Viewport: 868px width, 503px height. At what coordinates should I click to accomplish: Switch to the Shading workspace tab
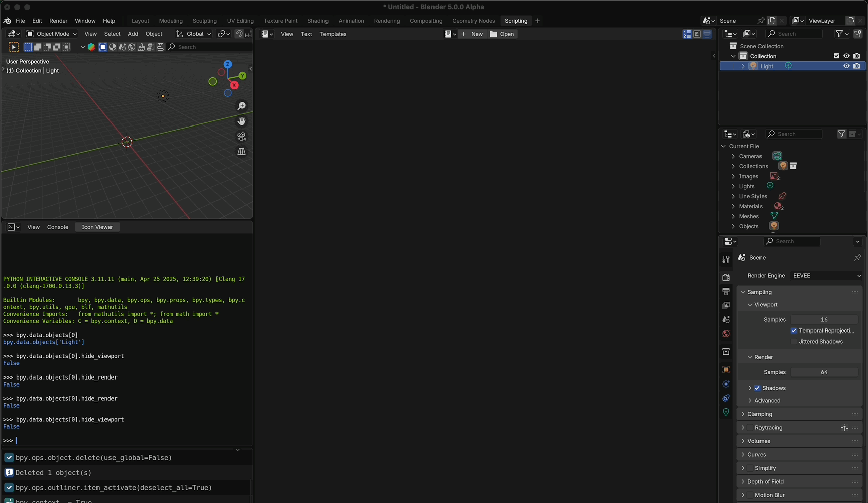(x=318, y=21)
